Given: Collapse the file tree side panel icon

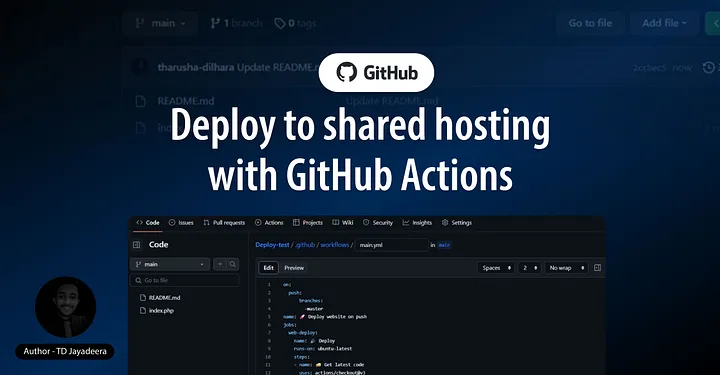Looking at the screenshot, I should click(136, 245).
